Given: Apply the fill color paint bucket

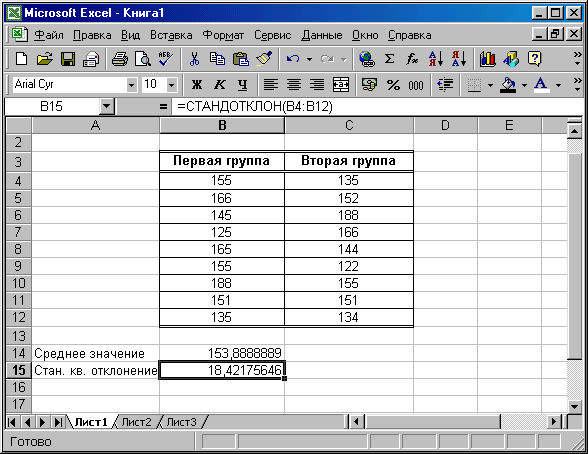Looking at the screenshot, I should click(508, 85).
